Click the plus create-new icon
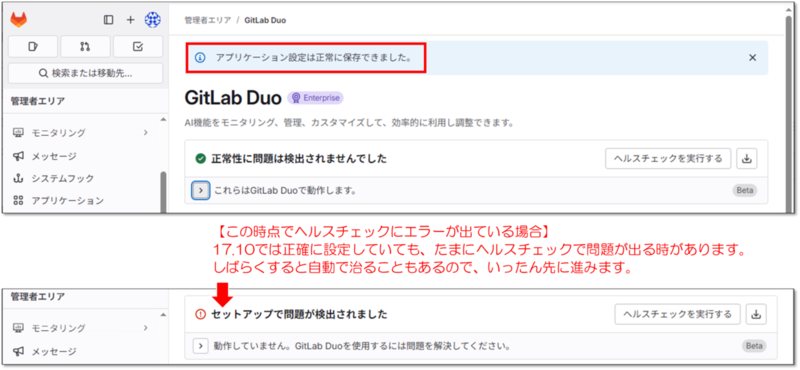Image resolution: width=800 pixels, height=370 pixels. (131, 20)
